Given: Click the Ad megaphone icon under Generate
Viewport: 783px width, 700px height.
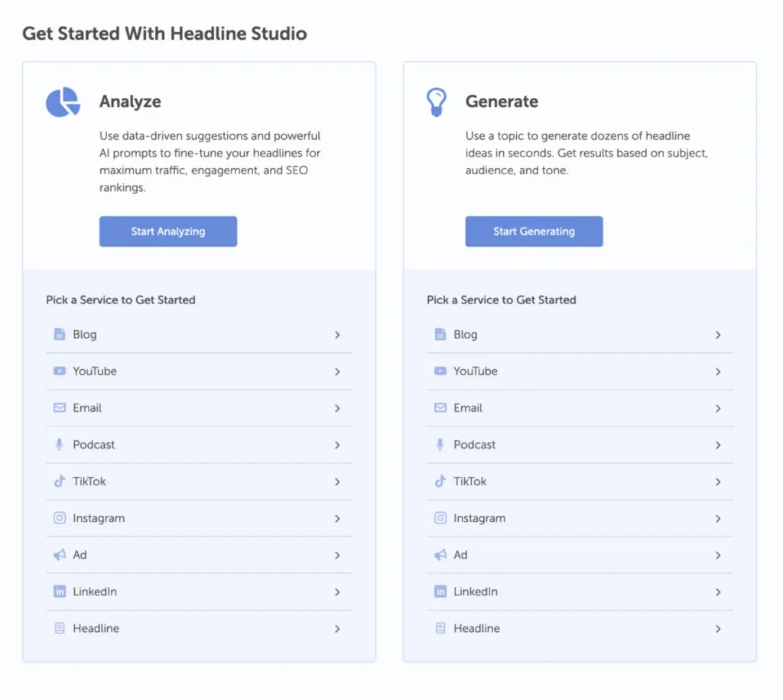Looking at the screenshot, I should pyautogui.click(x=440, y=555).
